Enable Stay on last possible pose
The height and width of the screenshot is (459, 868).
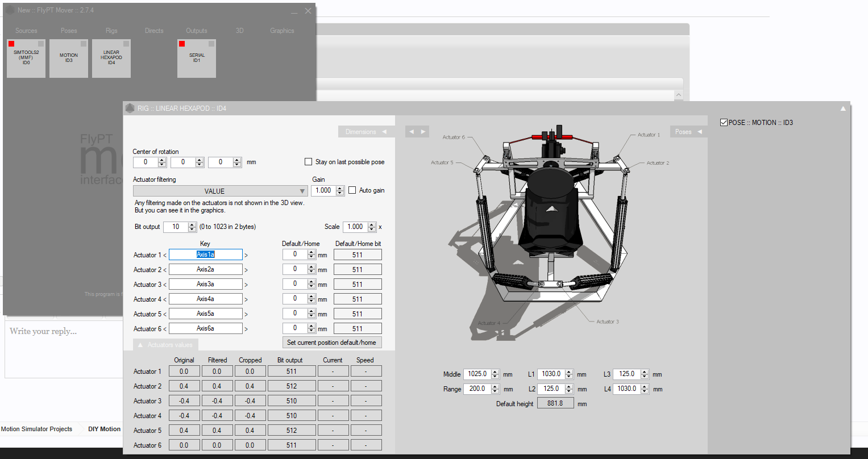[309, 162]
